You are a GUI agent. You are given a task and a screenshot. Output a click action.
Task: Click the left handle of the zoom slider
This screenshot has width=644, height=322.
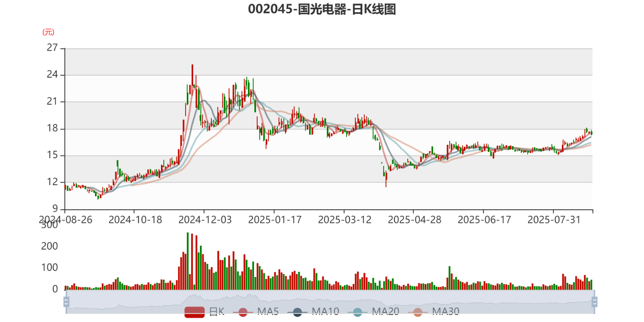(x=66, y=302)
